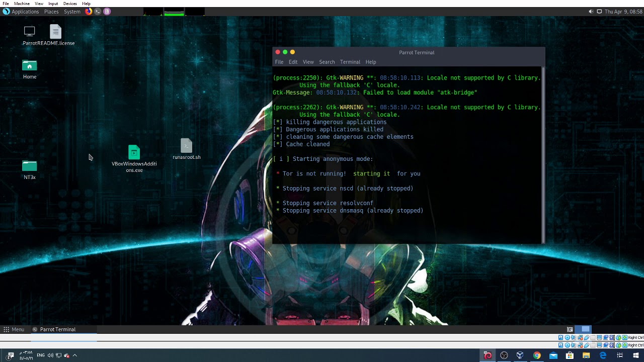This screenshot has width=644, height=362.
Task: Click the Windows tray network icon
Action: (58, 355)
